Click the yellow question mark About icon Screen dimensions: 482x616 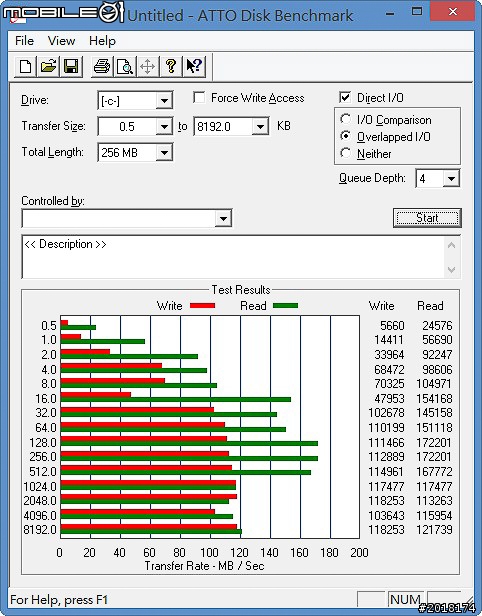[x=171, y=66]
